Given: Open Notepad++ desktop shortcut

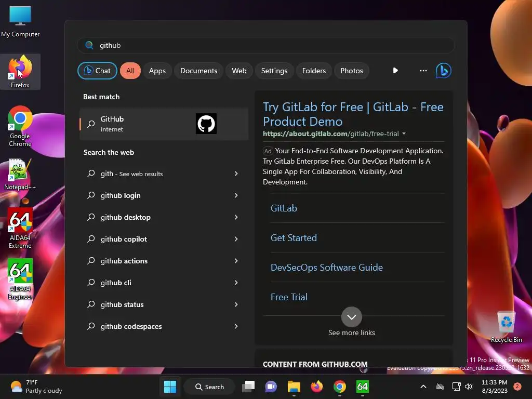Looking at the screenshot, I should [x=20, y=174].
